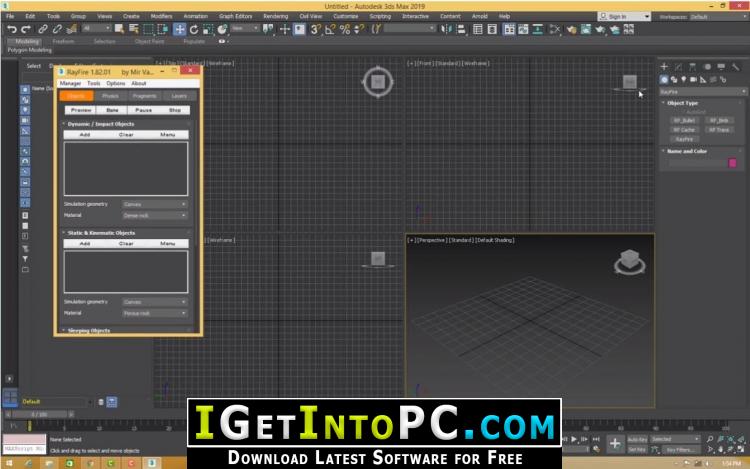Open Dynamic objects Simulation geometry dropdown
Screen dimensions: 750x469
click(x=154, y=204)
